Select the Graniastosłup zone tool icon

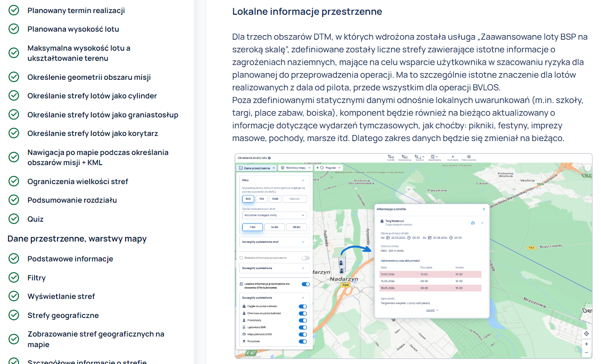click(404, 157)
